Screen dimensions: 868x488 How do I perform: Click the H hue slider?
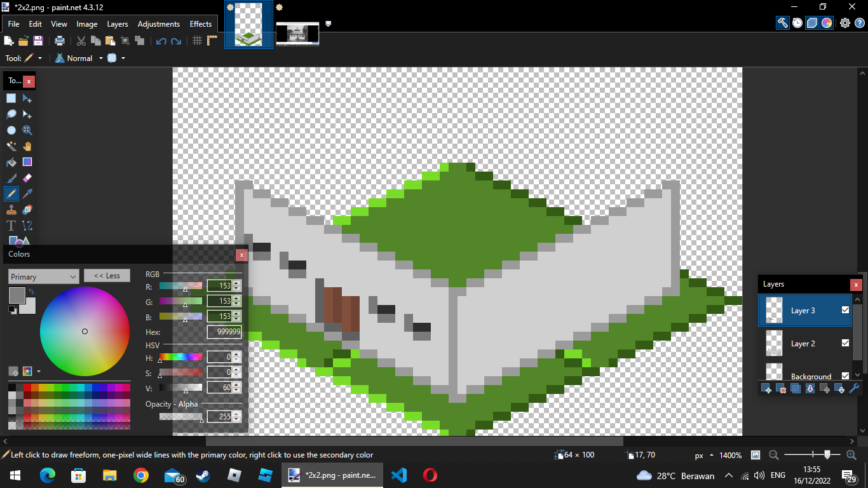[x=181, y=357]
